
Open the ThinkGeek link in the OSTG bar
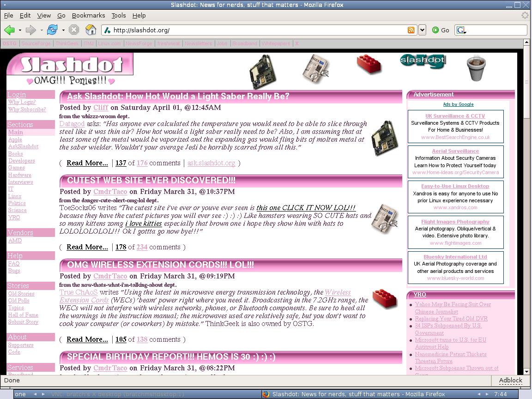(x=67, y=43)
